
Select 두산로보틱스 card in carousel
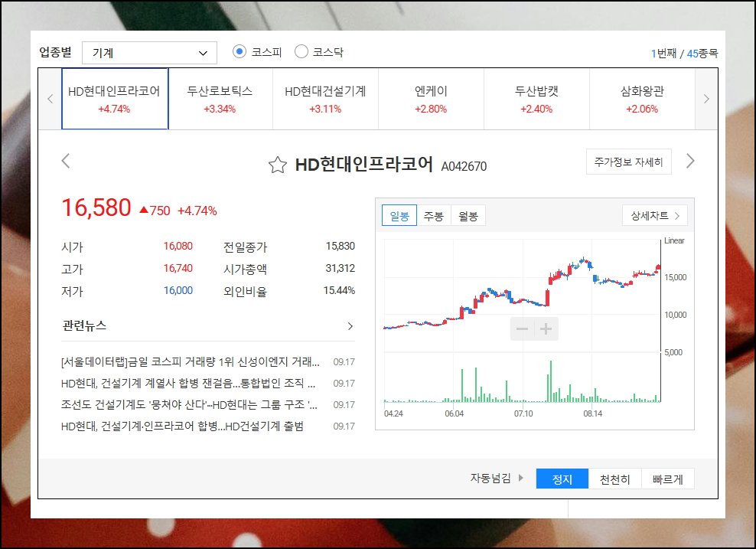pos(220,99)
